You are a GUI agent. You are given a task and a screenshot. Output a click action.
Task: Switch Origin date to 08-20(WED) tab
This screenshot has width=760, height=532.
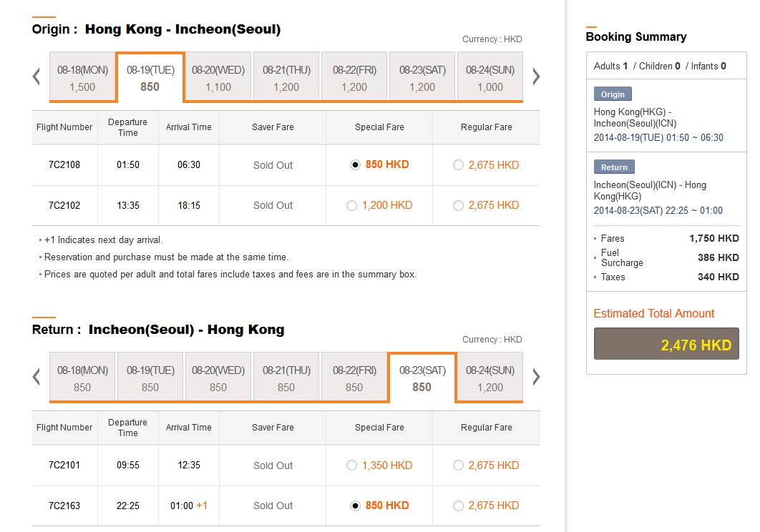(x=218, y=78)
